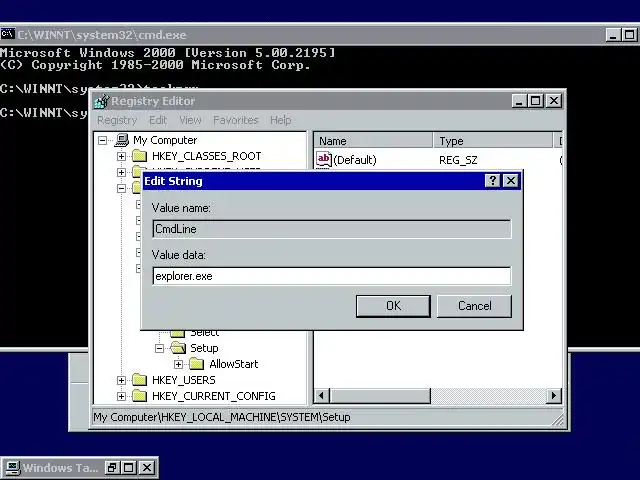
Task: Select the AllowStart tree label
Action: click(233, 364)
